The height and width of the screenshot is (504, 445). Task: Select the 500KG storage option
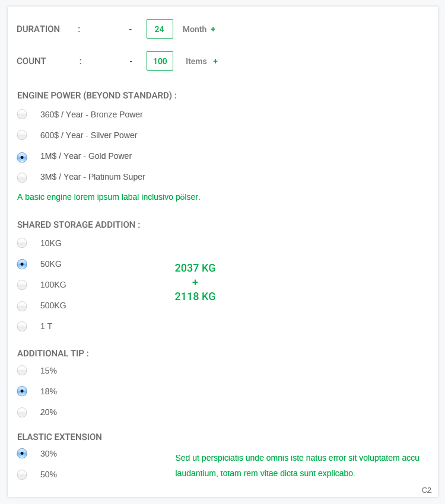22,306
